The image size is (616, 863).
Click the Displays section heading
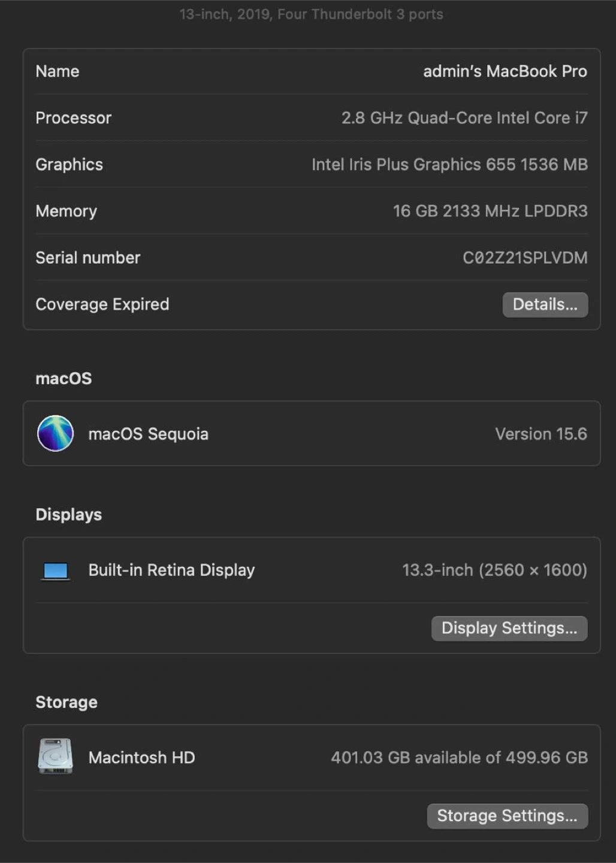pos(68,515)
